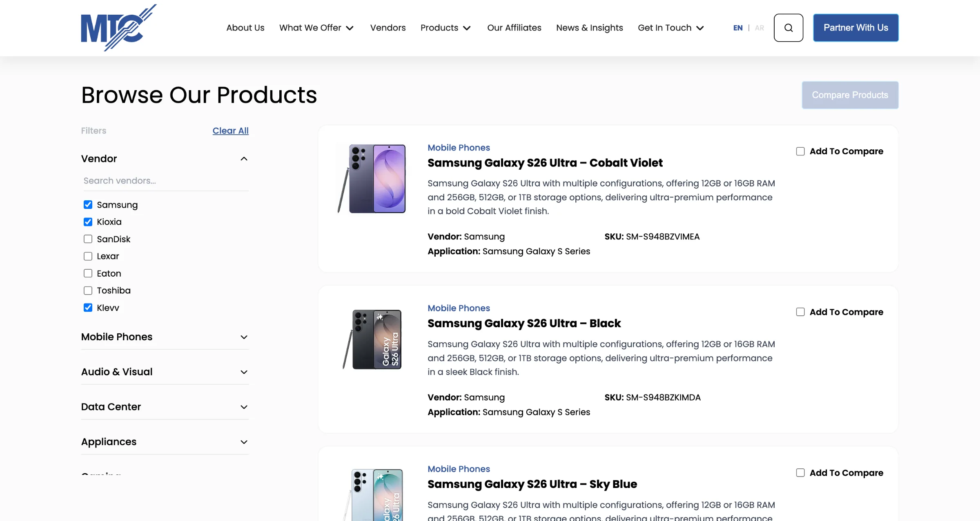This screenshot has width=980, height=521.
Task: Click the What We Offer chevron
Action: coord(350,28)
